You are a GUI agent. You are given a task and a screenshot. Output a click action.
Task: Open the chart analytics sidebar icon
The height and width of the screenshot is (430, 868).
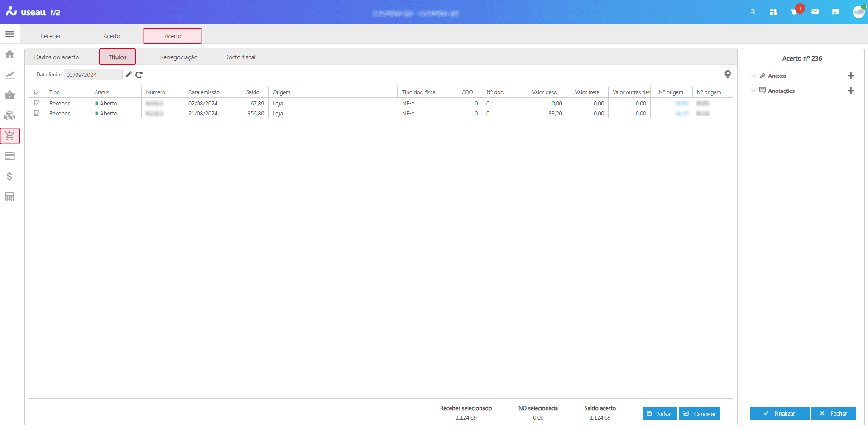pyautogui.click(x=10, y=75)
